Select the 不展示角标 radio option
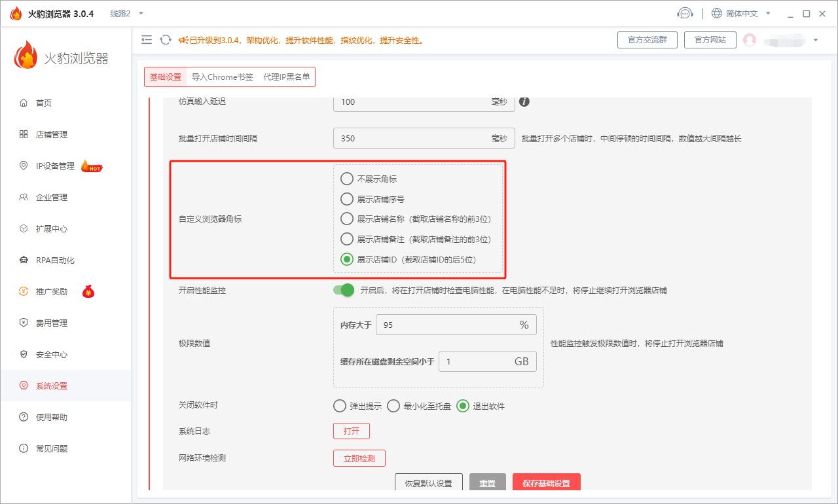838x504 pixels. [x=346, y=178]
